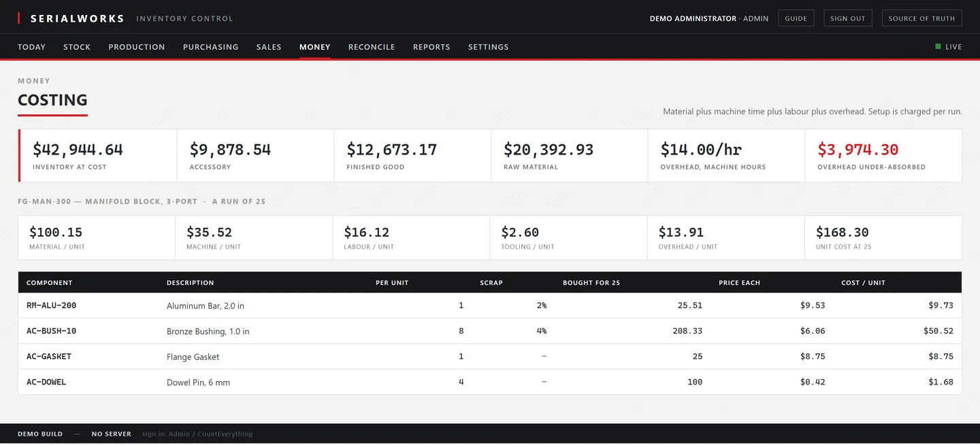Select component AC-BUSH-10
The image size is (980, 445).
52,331
